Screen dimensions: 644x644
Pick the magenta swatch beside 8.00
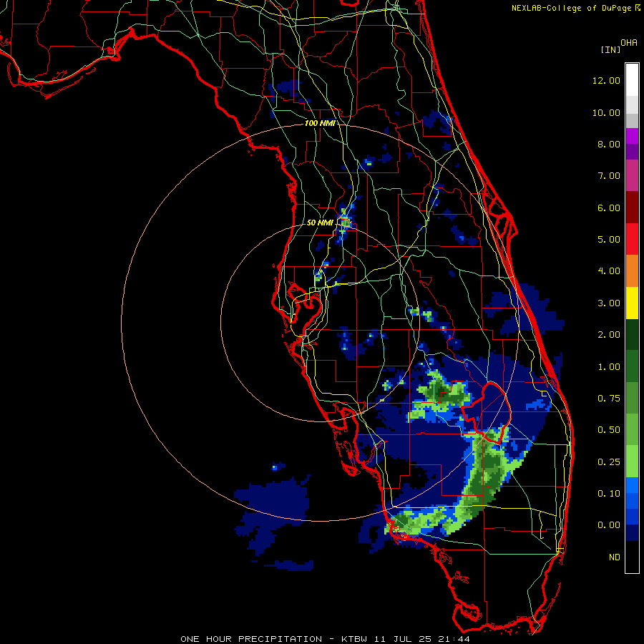pos(632,136)
